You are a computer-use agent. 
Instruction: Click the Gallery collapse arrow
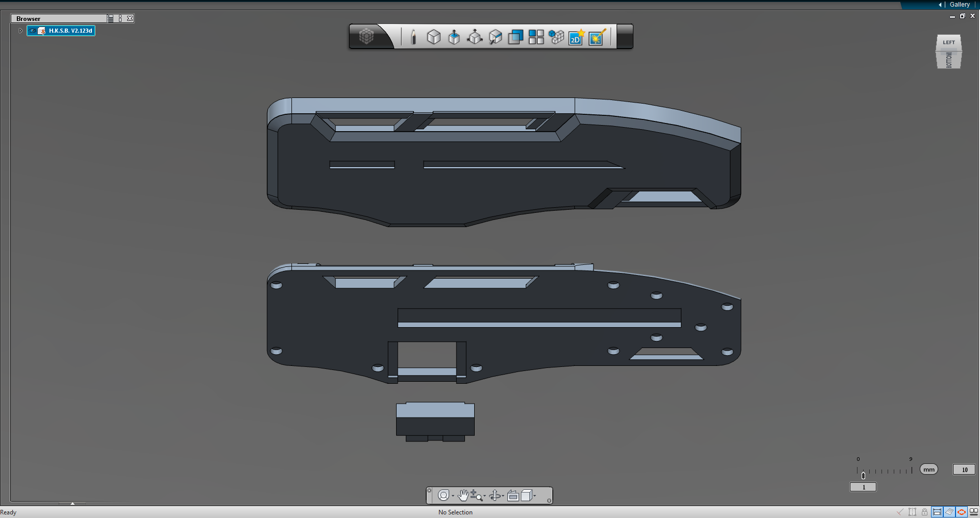(940, 5)
